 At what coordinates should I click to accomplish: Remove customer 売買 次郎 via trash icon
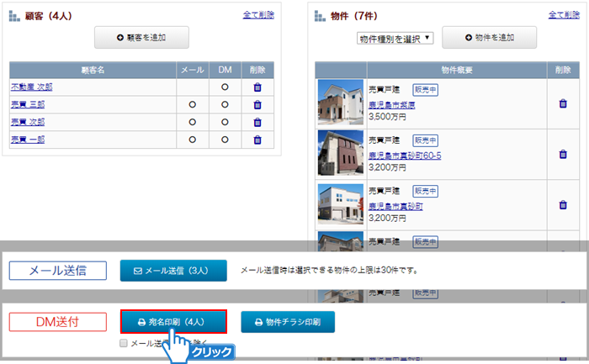tap(257, 122)
